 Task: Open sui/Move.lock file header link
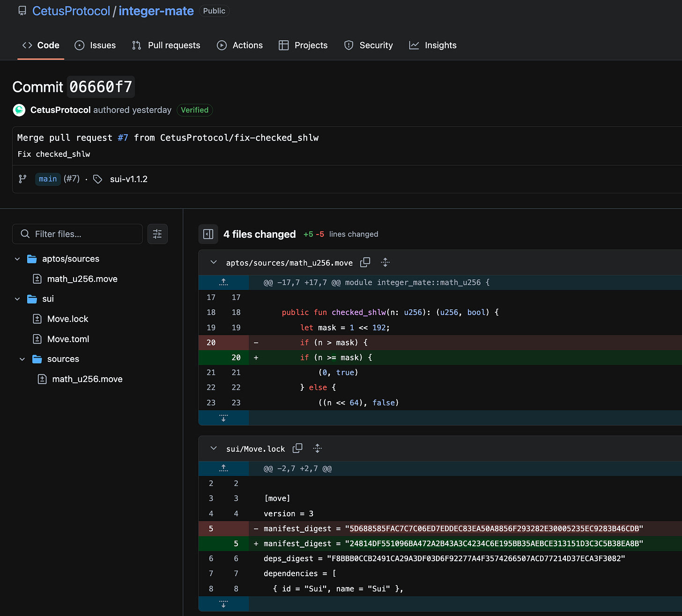(x=255, y=449)
